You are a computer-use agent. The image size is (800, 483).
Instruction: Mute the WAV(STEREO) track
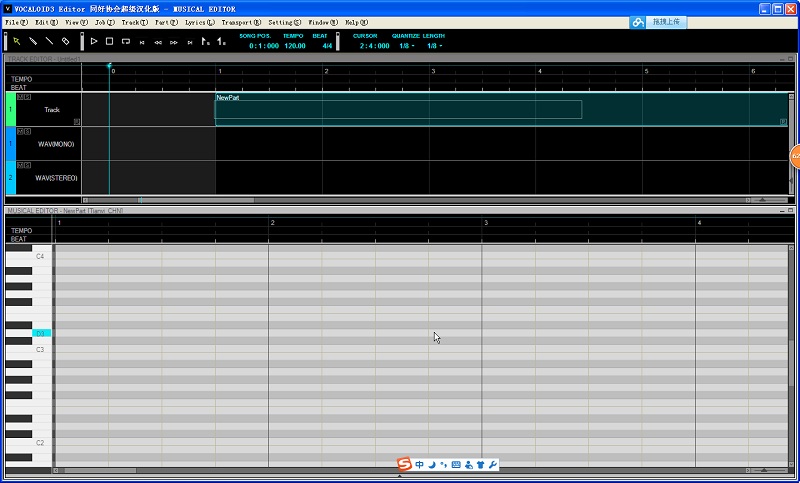[x=18, y=165]
